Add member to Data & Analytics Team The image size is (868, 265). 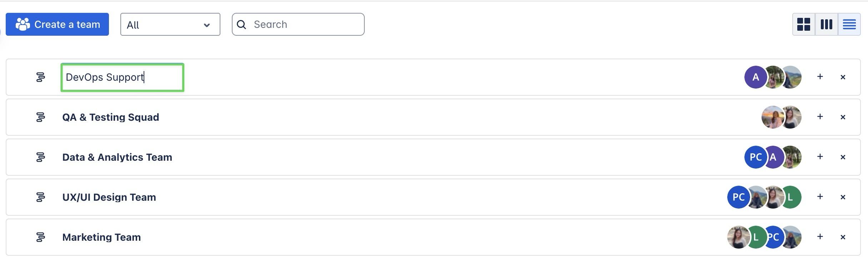click(820, 157)
